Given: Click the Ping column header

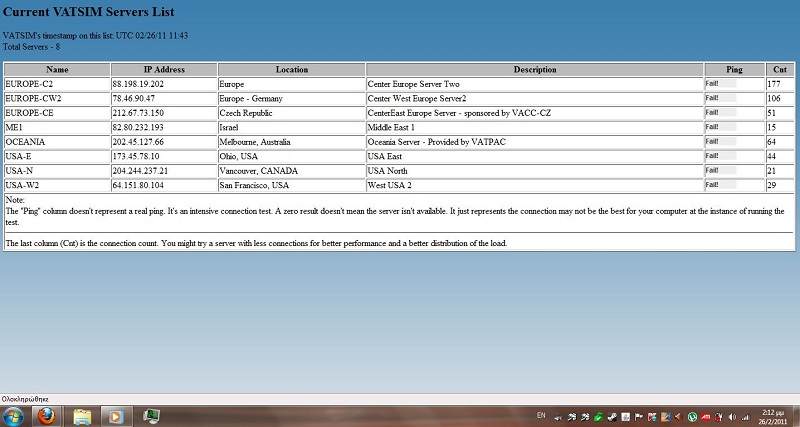Looking at the screenshot, I should coord(735,69).
